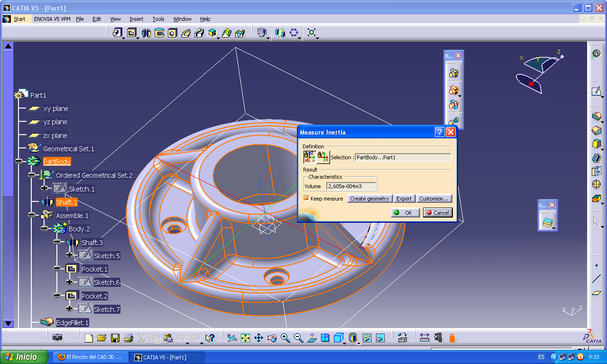Select the Slot tool icon
Image resolution: width=607 pixels, height=364 pixels.
click(x=199, y=33)
